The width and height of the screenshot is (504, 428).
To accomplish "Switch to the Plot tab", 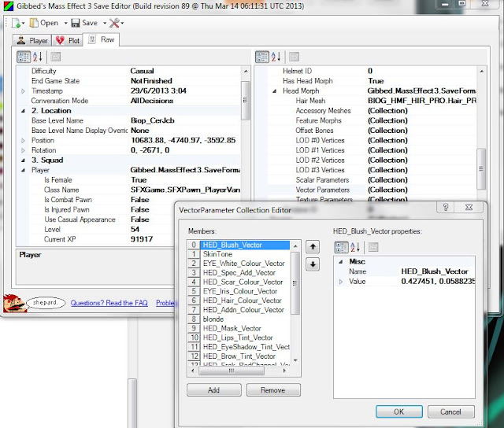I will [x=68, y=40].
